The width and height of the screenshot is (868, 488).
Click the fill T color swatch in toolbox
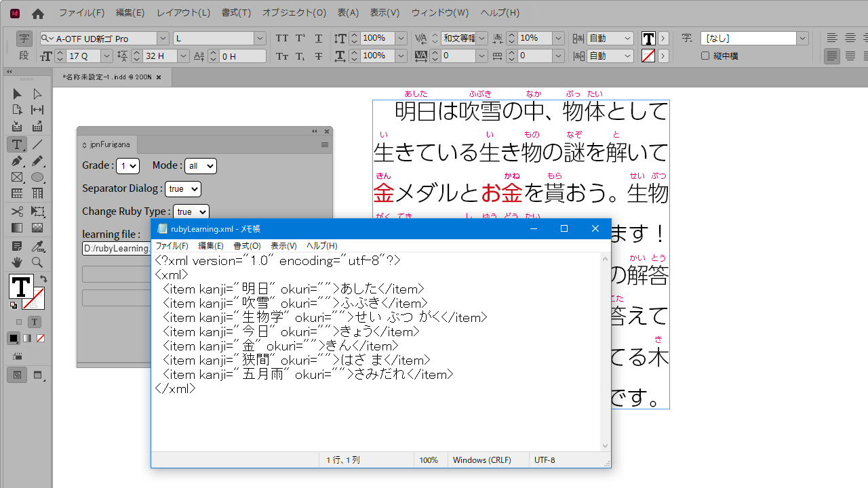(x=21, y=286)
